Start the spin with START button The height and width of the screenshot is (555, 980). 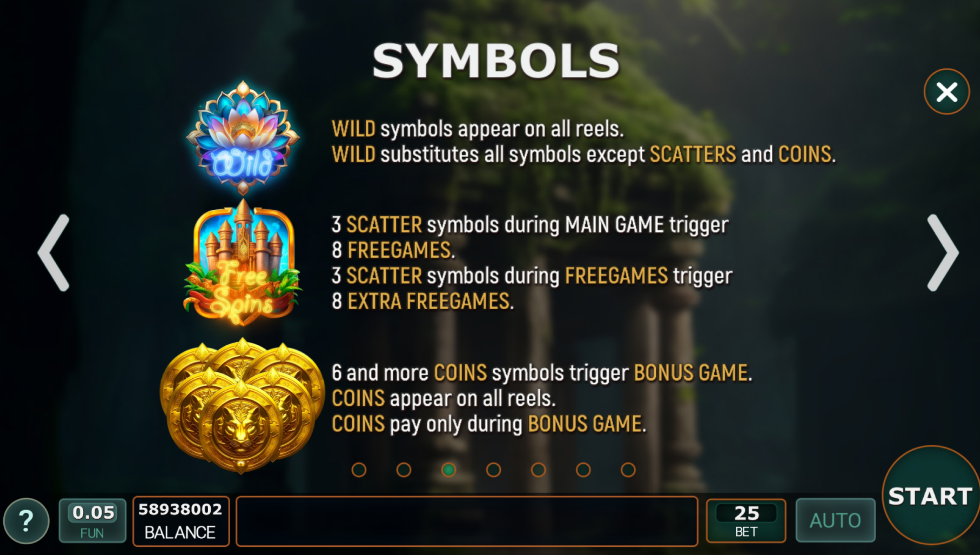coord(931,495)
